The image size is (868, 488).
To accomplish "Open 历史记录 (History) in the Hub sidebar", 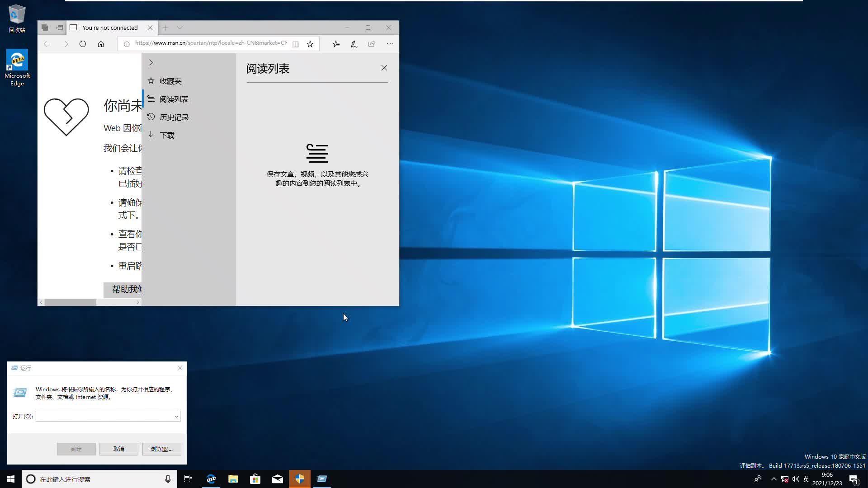I will [x=174, y=117].
